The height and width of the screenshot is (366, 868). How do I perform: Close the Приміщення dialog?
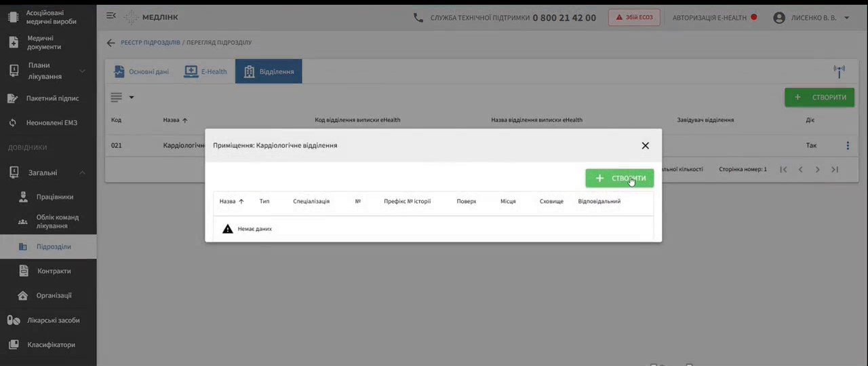pos(645,145)
